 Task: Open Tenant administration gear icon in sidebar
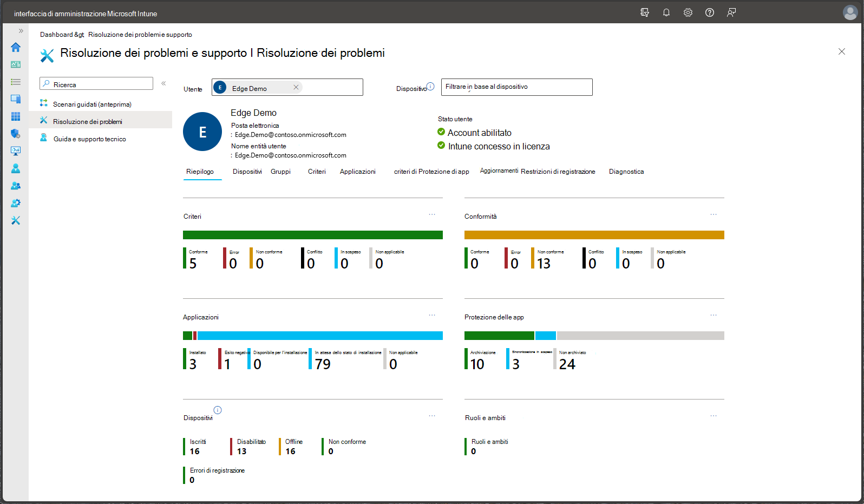coord(16,203)
